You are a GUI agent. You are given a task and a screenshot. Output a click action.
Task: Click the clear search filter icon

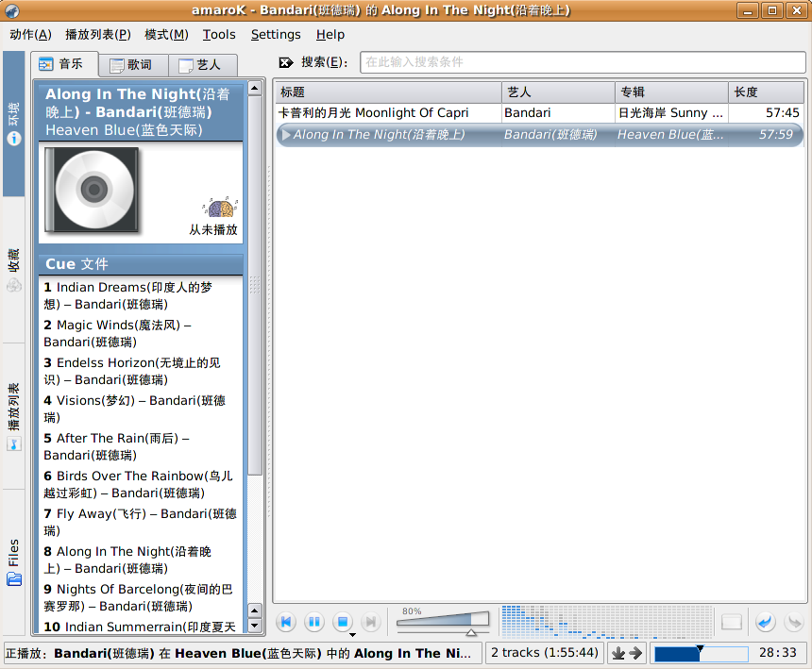(x=286, y=62)
